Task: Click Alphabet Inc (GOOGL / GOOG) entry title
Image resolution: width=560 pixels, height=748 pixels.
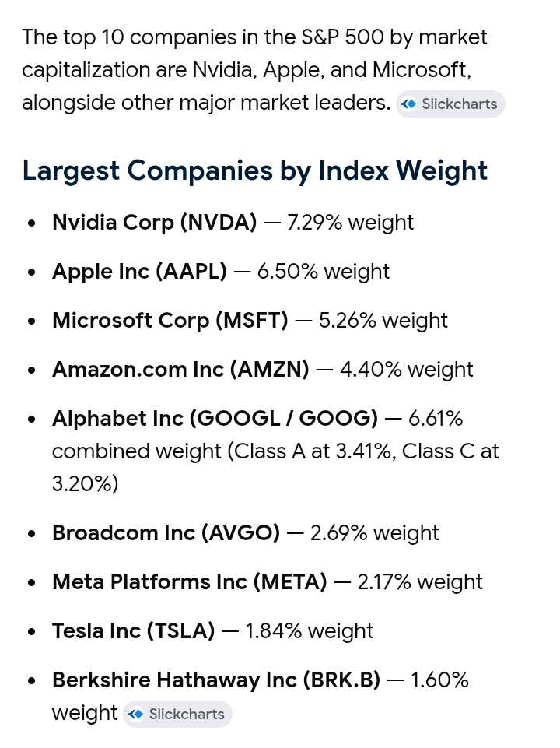Action: click(x=215, y=419)
